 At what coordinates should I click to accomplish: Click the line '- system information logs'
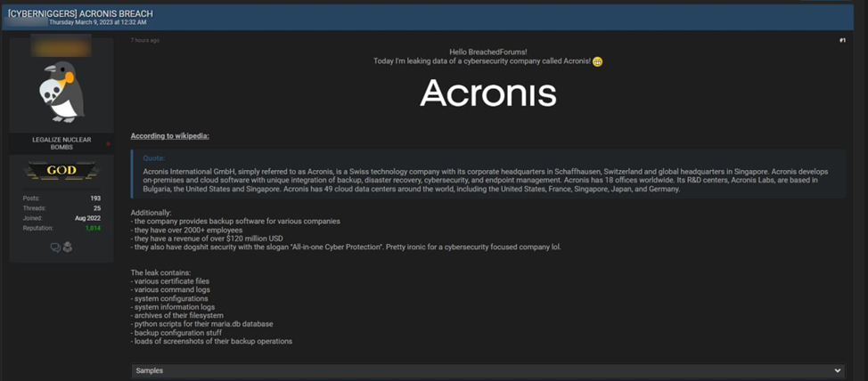[173, 307]
